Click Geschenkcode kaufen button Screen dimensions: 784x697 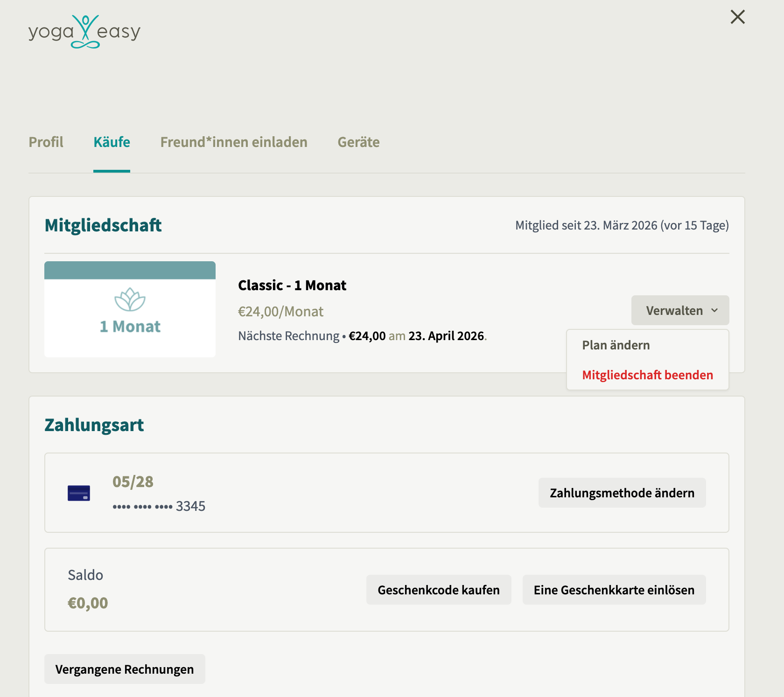pyautogui.click(x=439, y=590)
